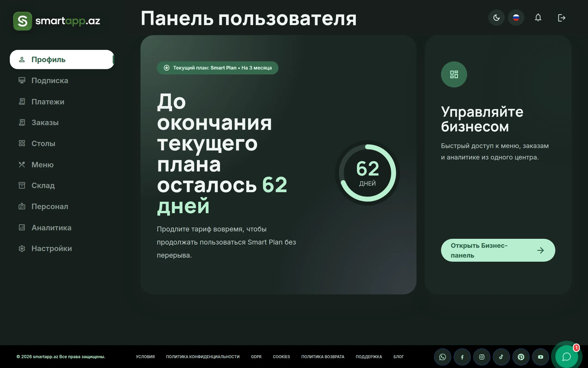Open the Russian flag language selector

click(516, 18)
